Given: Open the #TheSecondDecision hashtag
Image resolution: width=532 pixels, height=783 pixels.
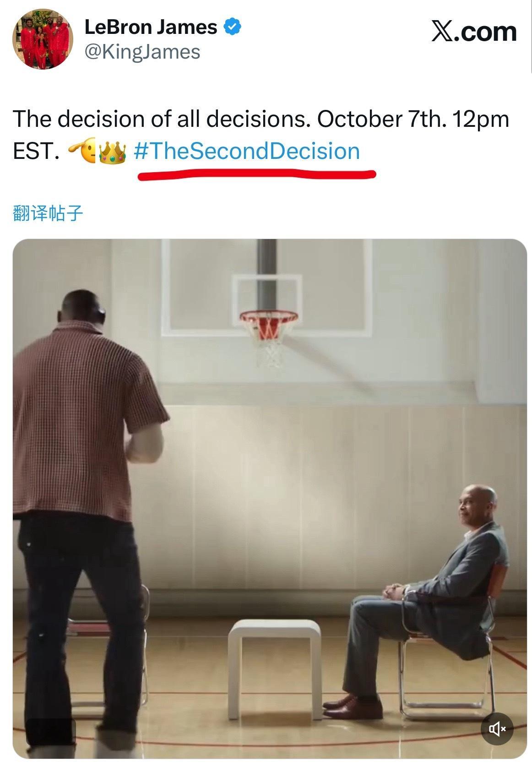Looking at the screenshot, I should pos(247,152).
